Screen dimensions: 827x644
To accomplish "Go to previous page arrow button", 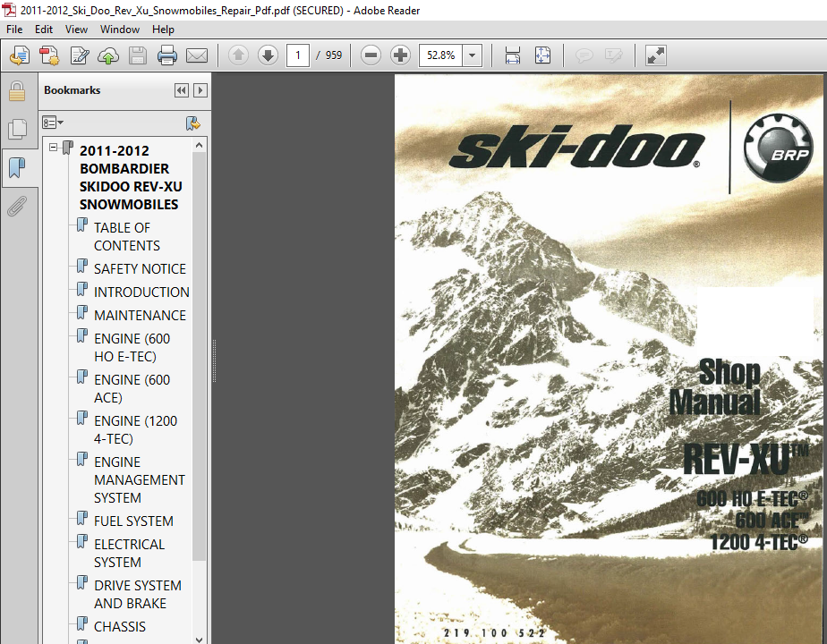I will click(238, 55).
